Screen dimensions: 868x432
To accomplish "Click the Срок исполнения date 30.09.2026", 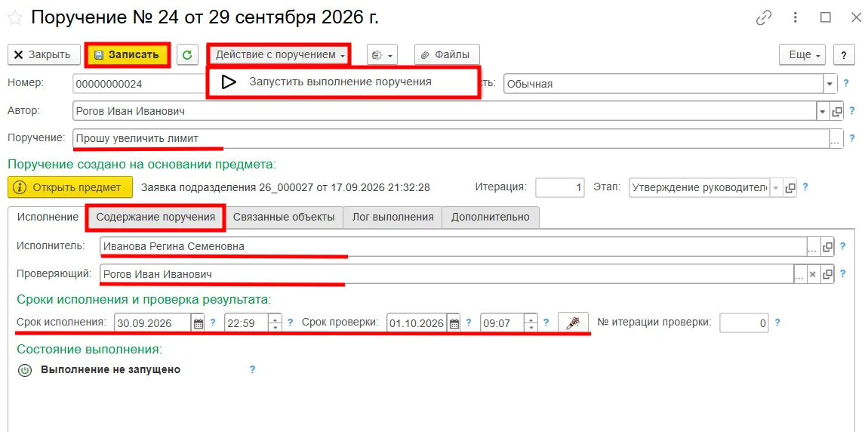I will tap(152, 323).
